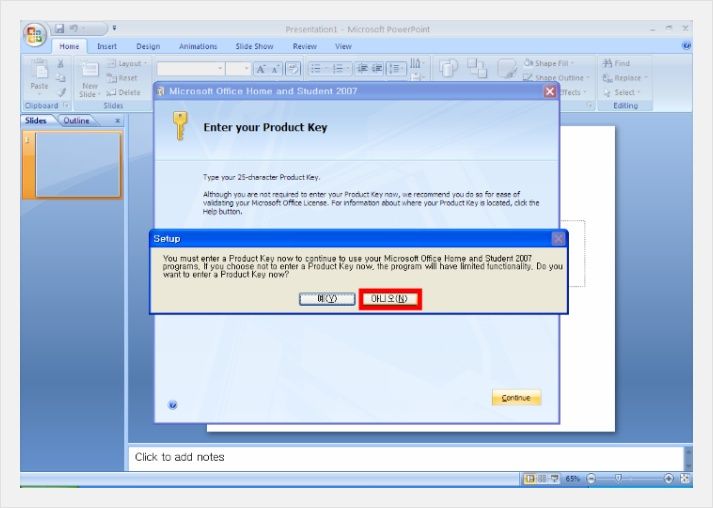Open Customize Quick Access Toolbar arrow
Image resolution: width=713 pixels, height=508 pixels.
(x=114, y=28)
